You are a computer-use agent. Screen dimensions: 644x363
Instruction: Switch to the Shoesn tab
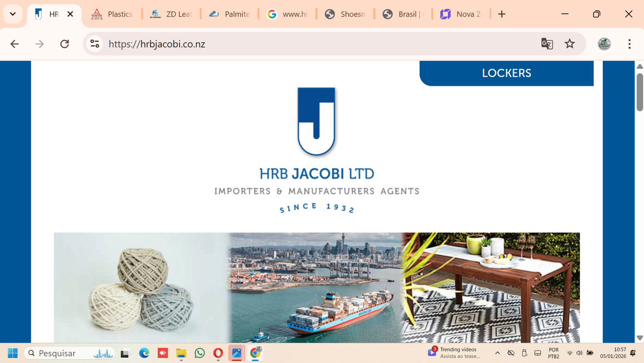click(345, 14)
